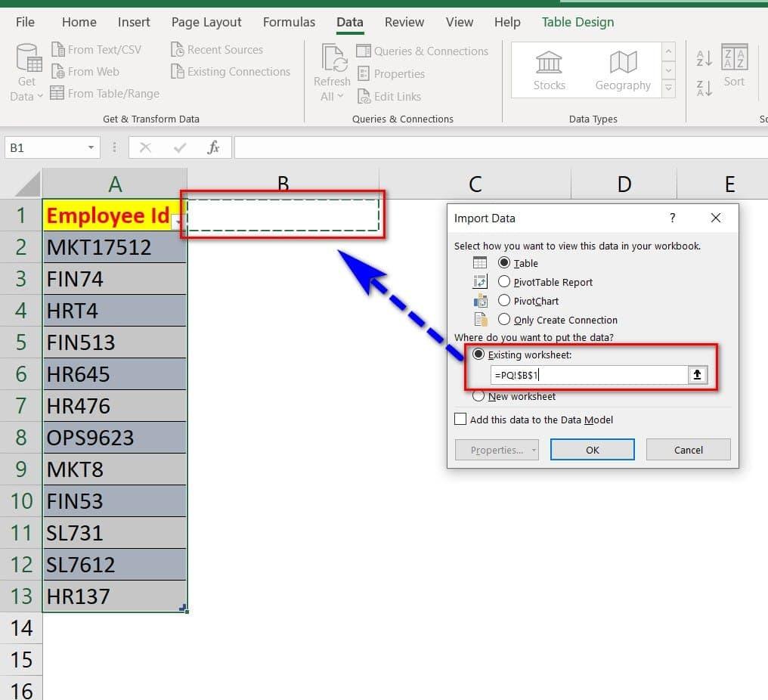Open the Formulas ribbon tab
The width and height of the screenshot is (768, 700).
point(289,22)
